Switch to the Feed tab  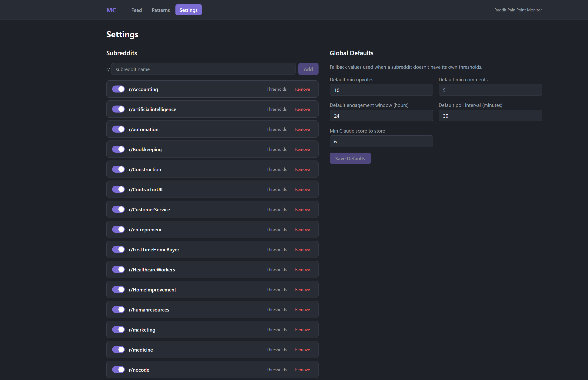tap(136, 10)
